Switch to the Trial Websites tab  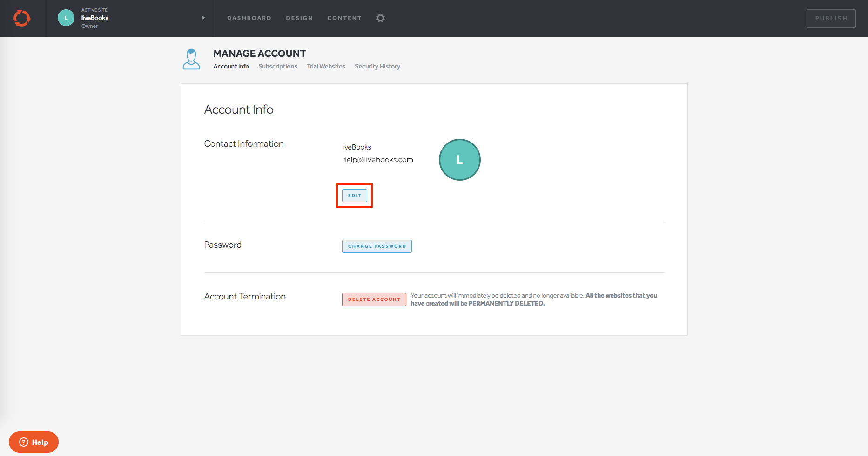click(326, 67)
